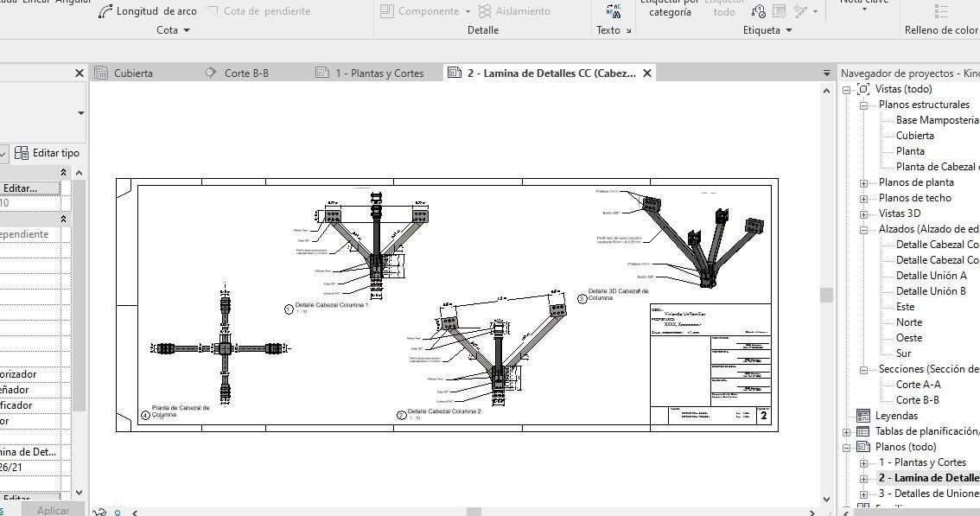Run the text spell check icon
Image resolution: width=980 pixels, height=516 pixels.
[x=614, y=10]
